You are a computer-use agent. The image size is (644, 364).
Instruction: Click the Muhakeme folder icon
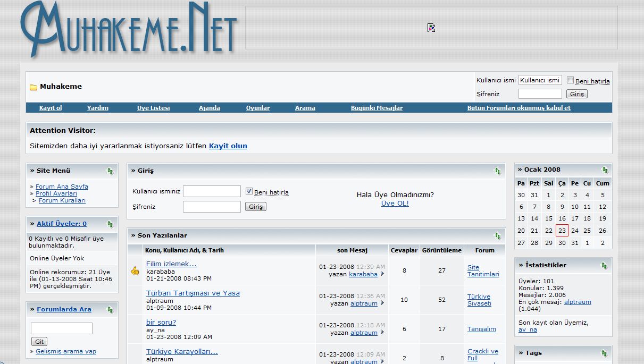pos(33,87)
